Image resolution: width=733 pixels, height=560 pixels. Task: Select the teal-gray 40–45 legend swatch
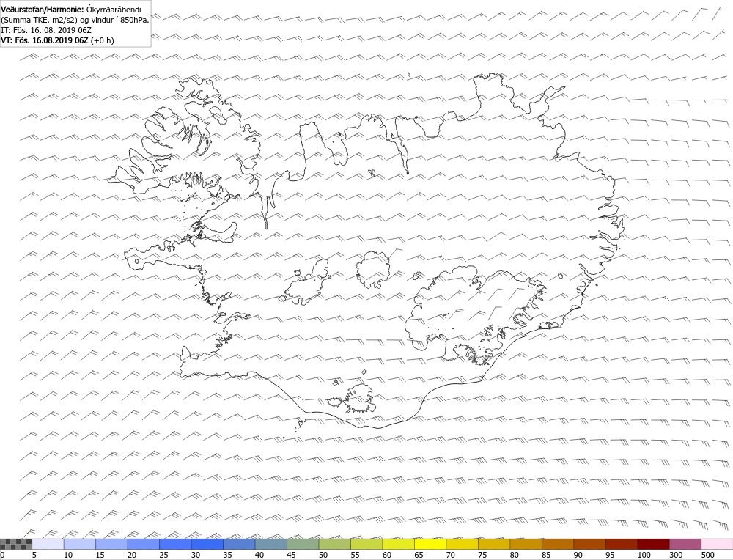point(270,544)
